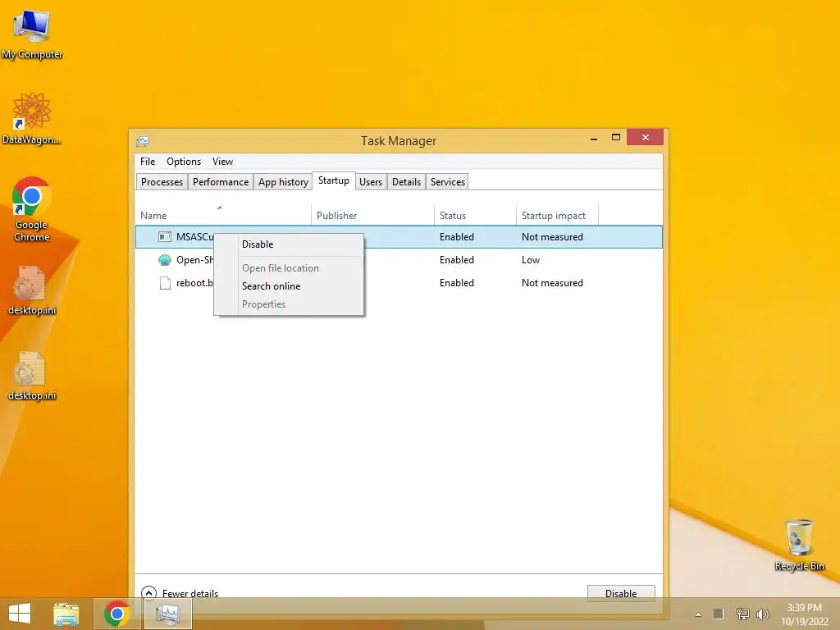Open My Computer desktop icon
This screenshot has width=840, height=630.
pos(32,33)
